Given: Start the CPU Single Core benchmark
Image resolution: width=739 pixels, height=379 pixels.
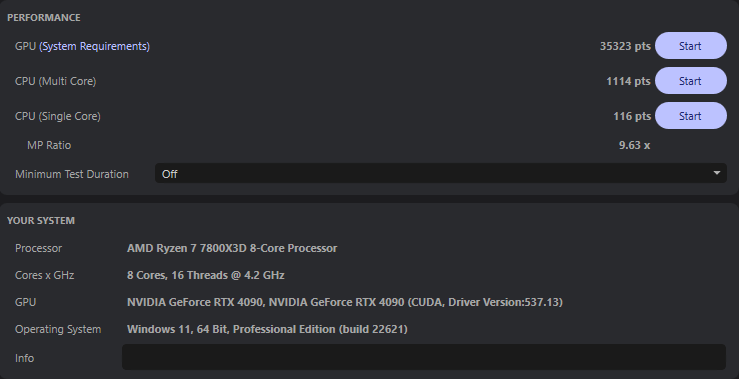Looking at the screenshot, I should click(691, 115).
